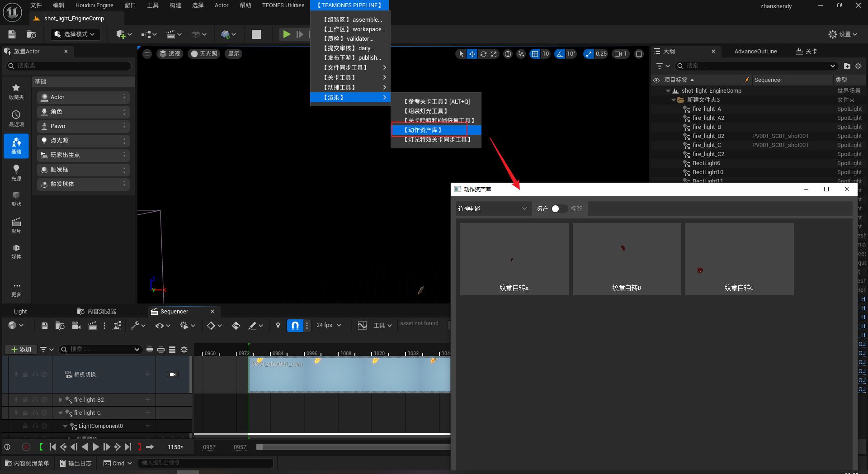
Task: Click the green Play button in toolbar
Action: pyautogui.click(x=286, y=34)
